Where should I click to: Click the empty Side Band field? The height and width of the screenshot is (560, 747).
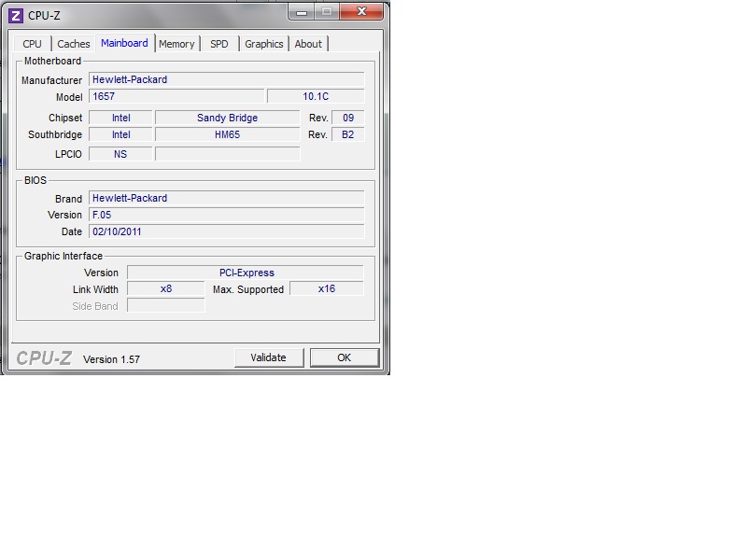point(166,305)
